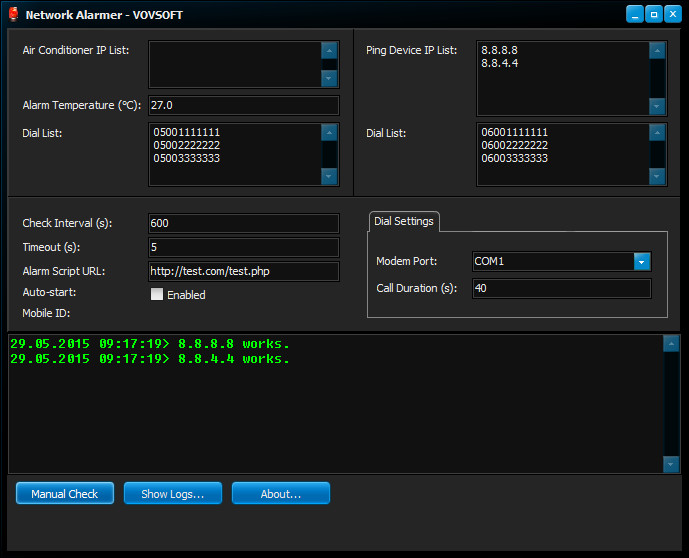The width and height of the screenshot is (689, 558).
Task: Click the Timeout field showing 5
Action: tap(244, 247)
